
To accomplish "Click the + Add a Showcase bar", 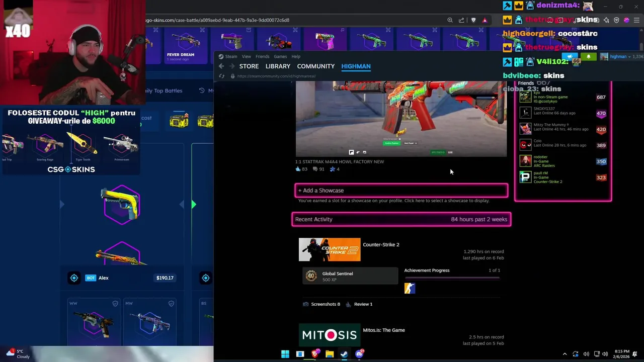I will [x=401, y=191].
